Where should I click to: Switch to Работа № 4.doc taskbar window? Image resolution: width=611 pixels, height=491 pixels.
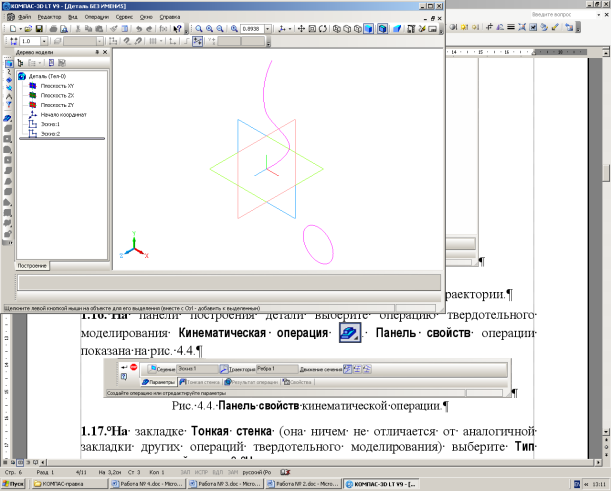(147, 484)
